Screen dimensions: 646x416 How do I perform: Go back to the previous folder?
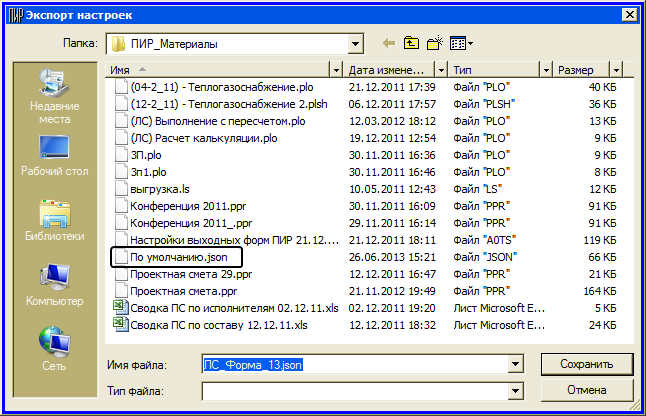pos(389,44)
